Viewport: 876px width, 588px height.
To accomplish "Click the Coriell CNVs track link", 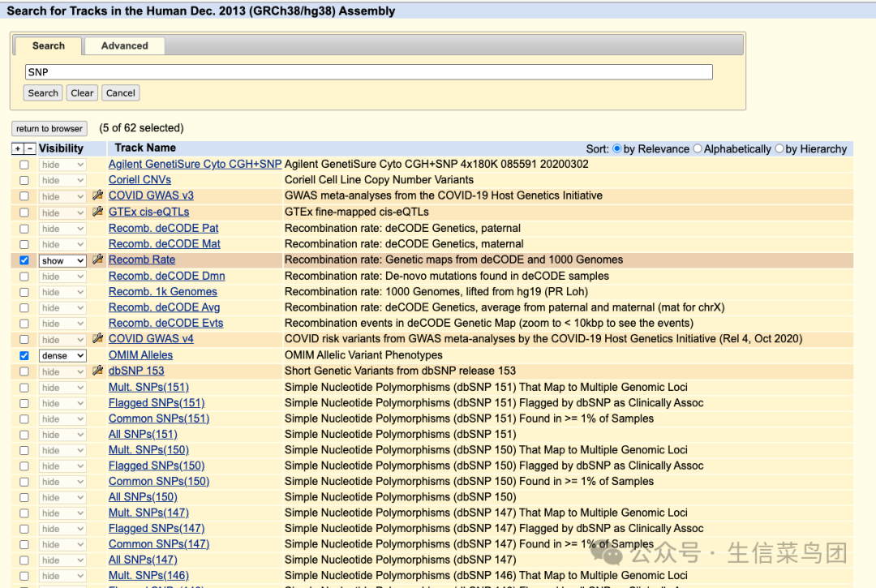I will tap(140, 180).
